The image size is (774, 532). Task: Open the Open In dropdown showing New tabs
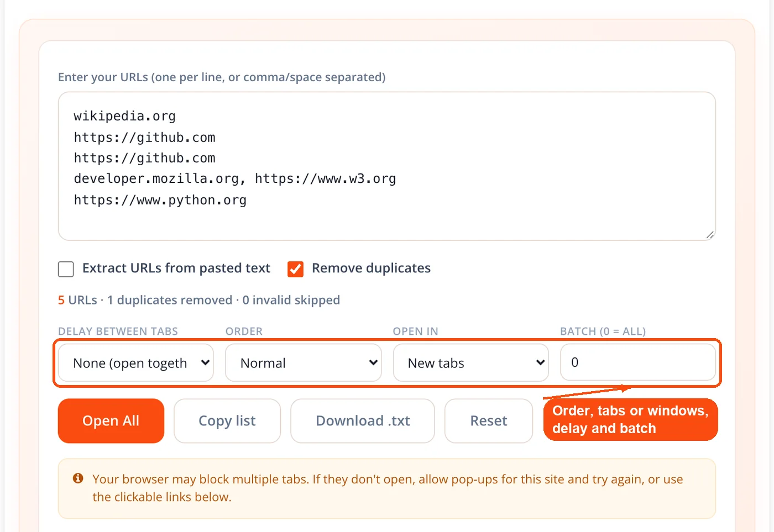pos(471,363)
